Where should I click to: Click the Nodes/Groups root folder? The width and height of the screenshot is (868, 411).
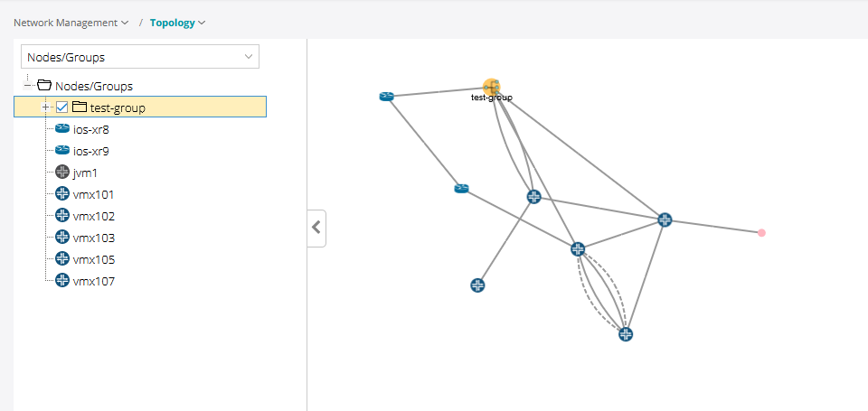tap(93, 86)
